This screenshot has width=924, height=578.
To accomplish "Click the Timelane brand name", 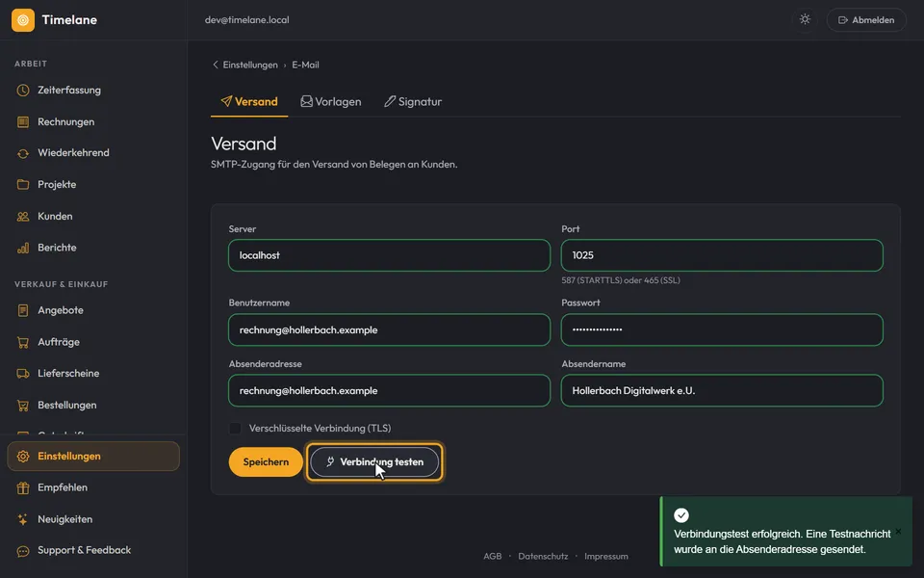I will pyautogui.click(x=69, y=20).
